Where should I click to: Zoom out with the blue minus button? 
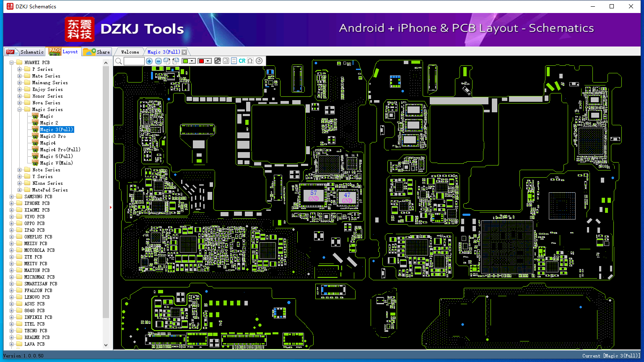(x=158, y=61)
